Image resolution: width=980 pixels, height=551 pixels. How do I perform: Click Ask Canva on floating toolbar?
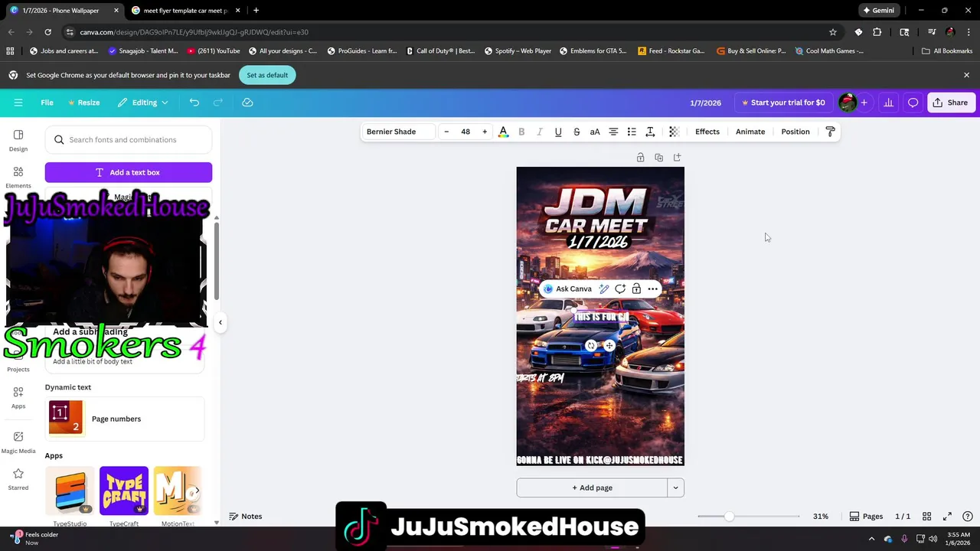pyautogui.click(x=567, y=289)
